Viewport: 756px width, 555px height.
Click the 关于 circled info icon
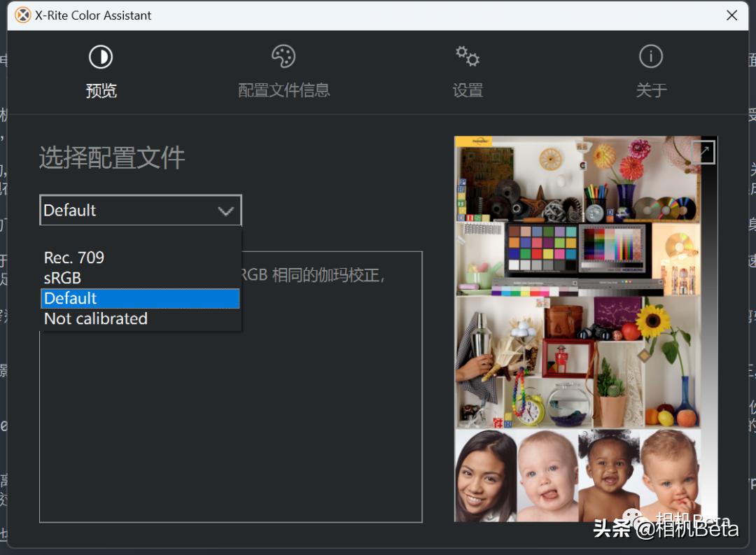[650, 56]
